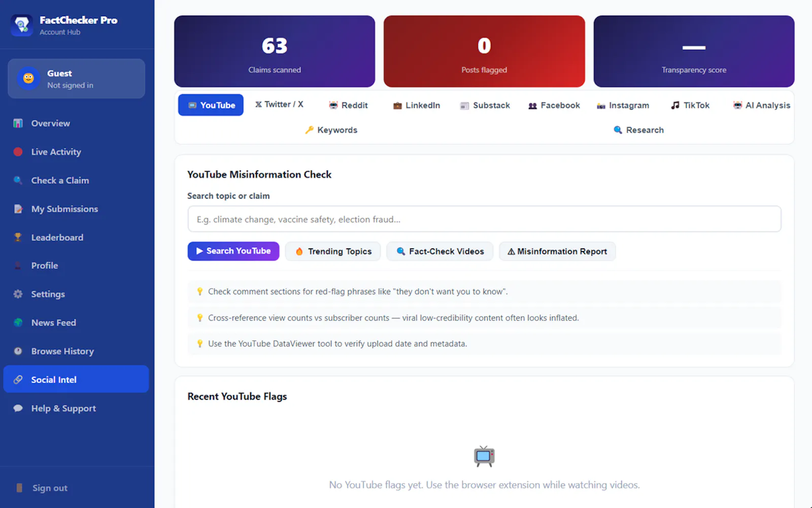Open Check a Claim page

pos(76,180)
